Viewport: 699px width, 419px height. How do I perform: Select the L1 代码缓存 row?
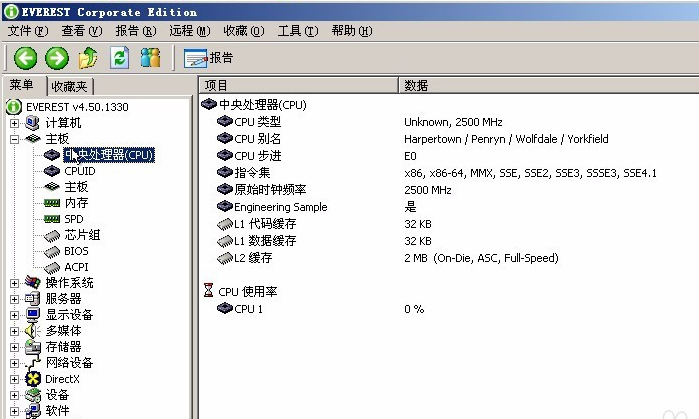tap(449, 223)
